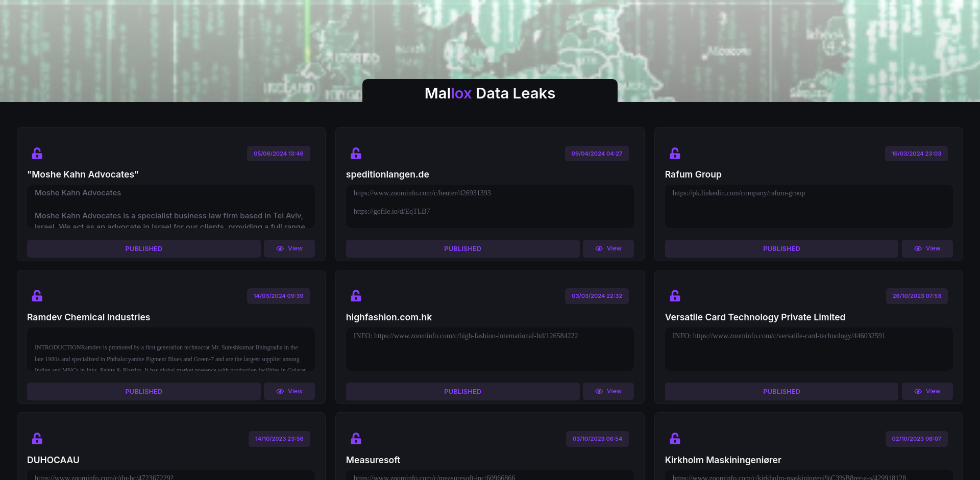Select the padlock icon above Versatile Card Technology
This screenshot has width=980, height=480.
(x=675, y=296)
